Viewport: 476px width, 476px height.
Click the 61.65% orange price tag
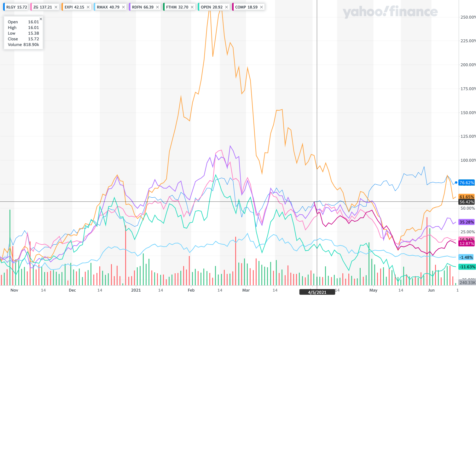pos(467,197)
